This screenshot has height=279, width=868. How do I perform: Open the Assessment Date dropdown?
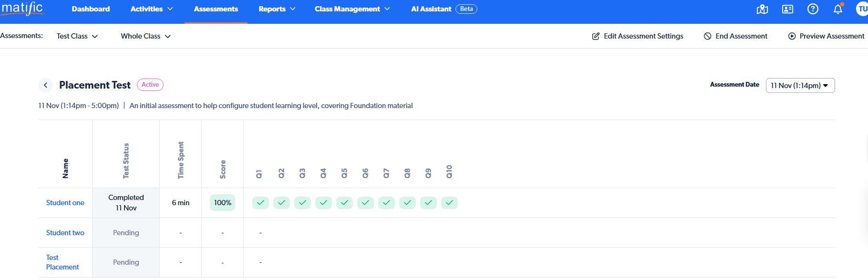800,86
